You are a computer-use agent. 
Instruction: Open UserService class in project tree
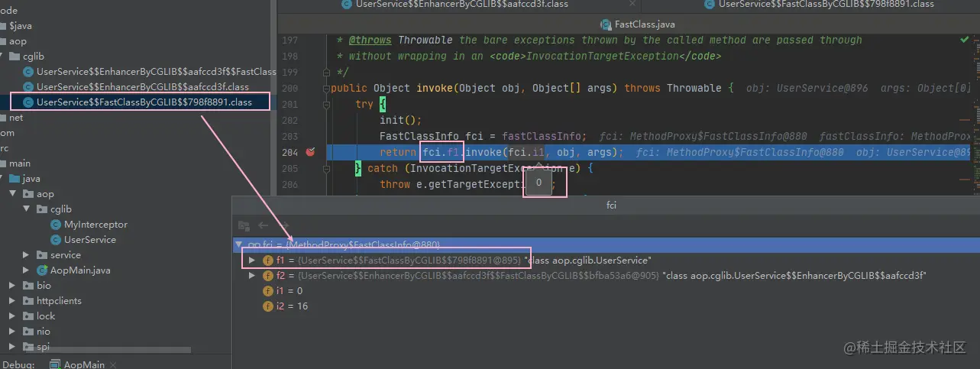pyautogui.click(x=90, y=240)
